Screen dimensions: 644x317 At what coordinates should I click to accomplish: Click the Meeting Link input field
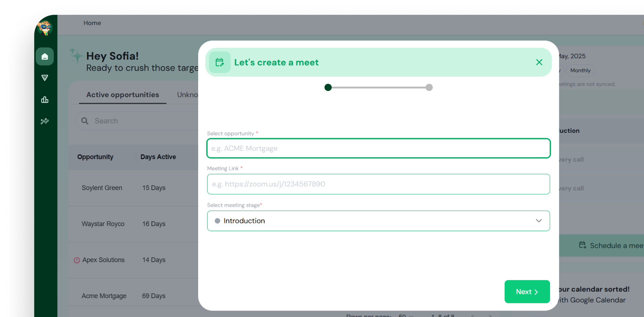click(x=378, y=184)
